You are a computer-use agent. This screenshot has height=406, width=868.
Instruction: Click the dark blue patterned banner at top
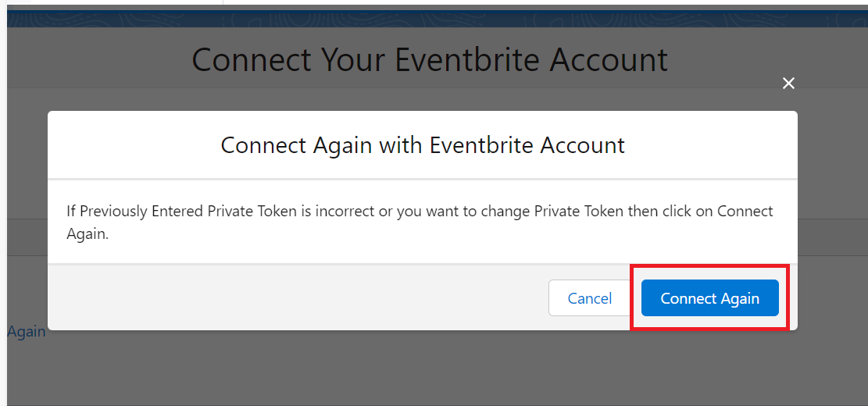pyautogui.click(x=438, y=18)
